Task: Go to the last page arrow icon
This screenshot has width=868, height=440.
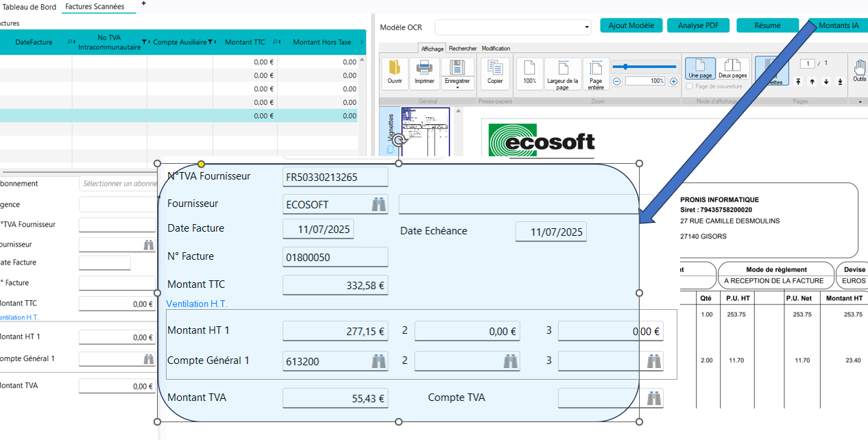Action: click(x=840, y=82)
